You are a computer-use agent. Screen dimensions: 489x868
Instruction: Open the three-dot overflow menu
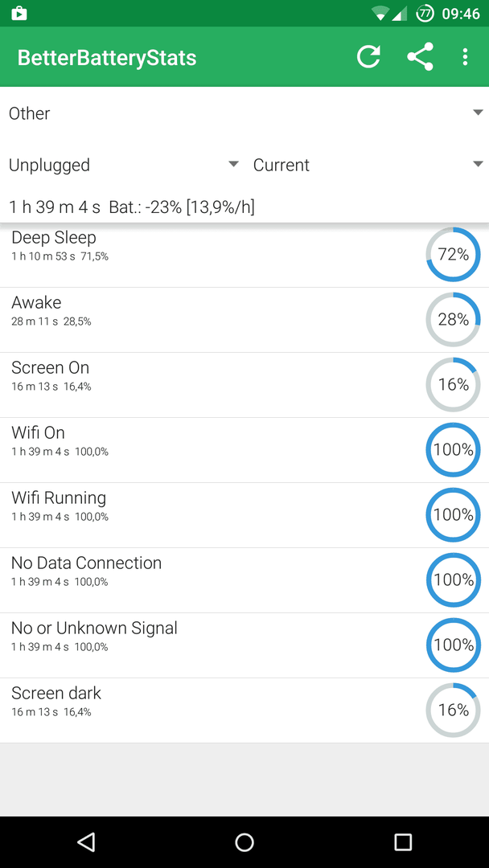click(465, 57)
